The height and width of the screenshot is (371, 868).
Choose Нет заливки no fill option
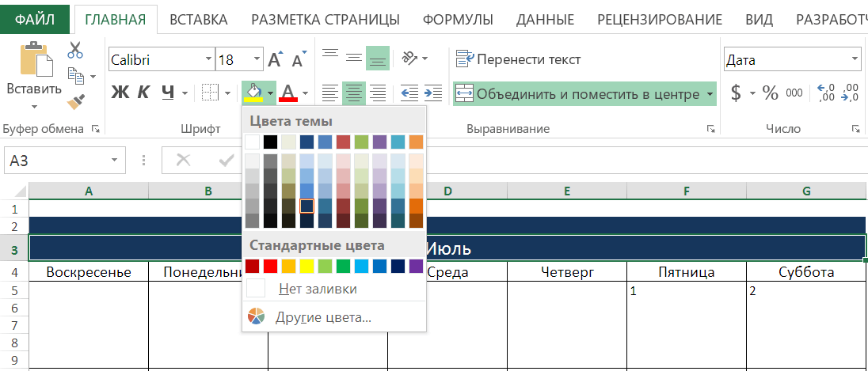(x=333, y=289)
